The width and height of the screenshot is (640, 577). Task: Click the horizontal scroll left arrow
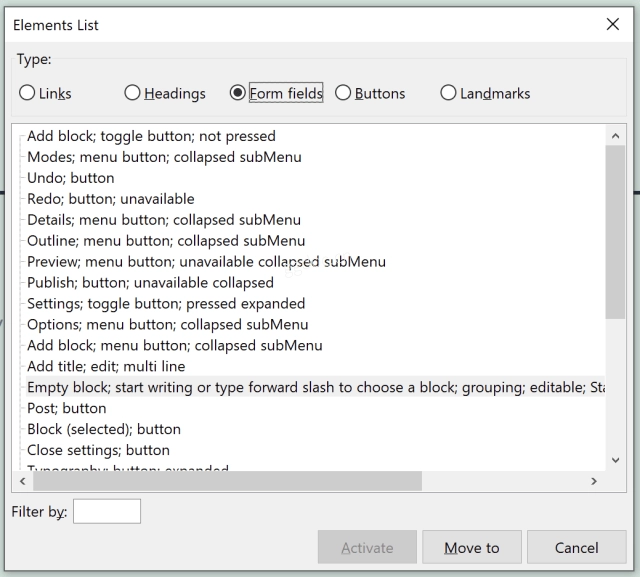pos(23,482)
